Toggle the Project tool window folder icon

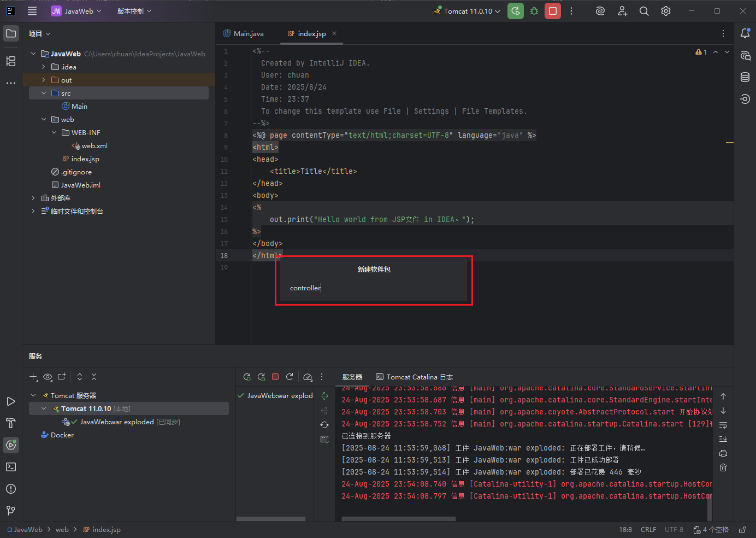[x=11, y=33]
